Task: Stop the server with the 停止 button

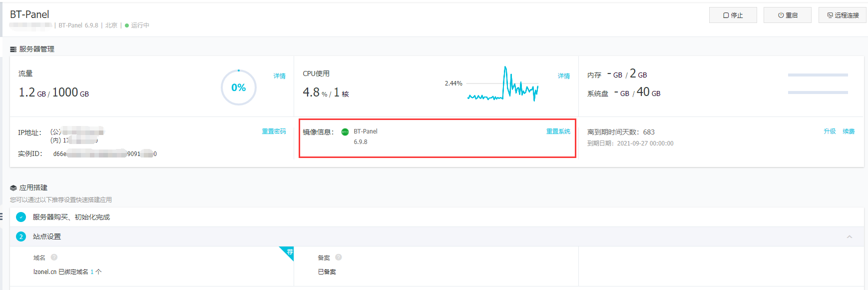Action: point(733,15)
